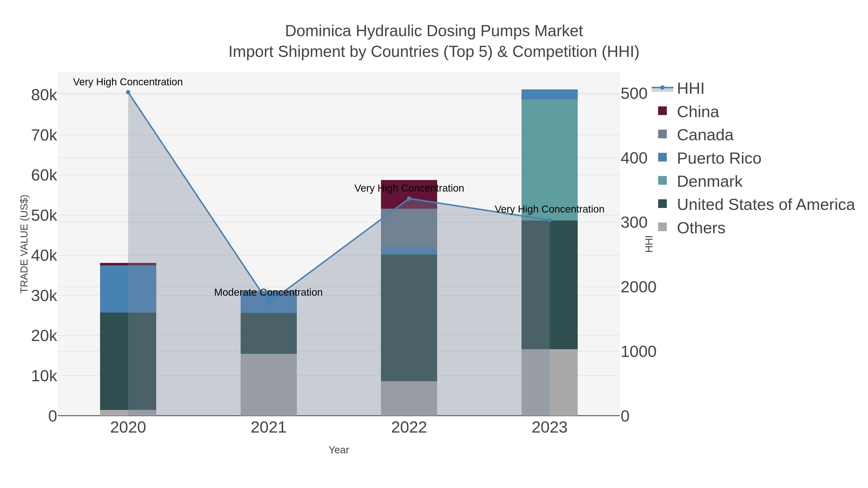Click 'Very High Concentration' label at 2023
Image resolution: width=868 pixels, height=488 pixels.
pos(549,209)
